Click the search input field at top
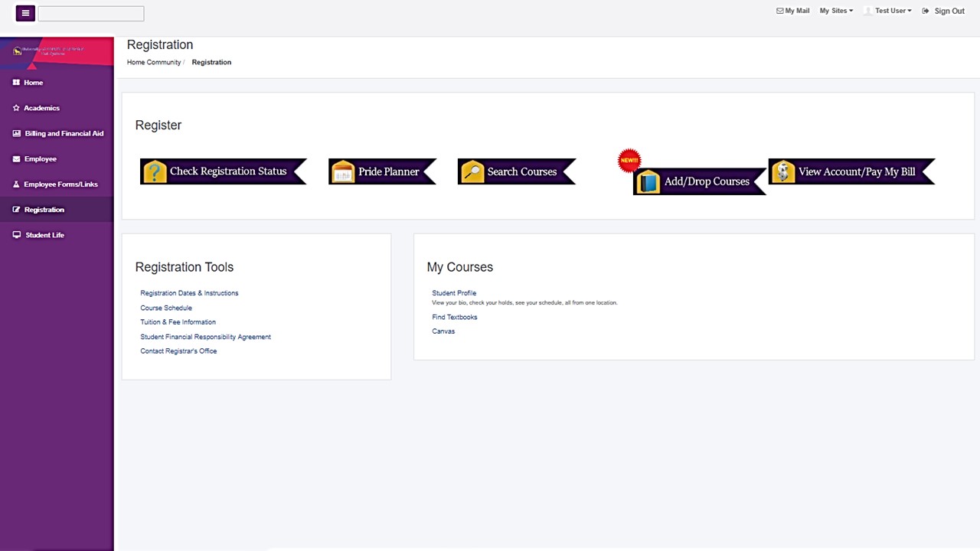This screenshot has height=551, width=980. pyautogui.click(x=91, y=14)
